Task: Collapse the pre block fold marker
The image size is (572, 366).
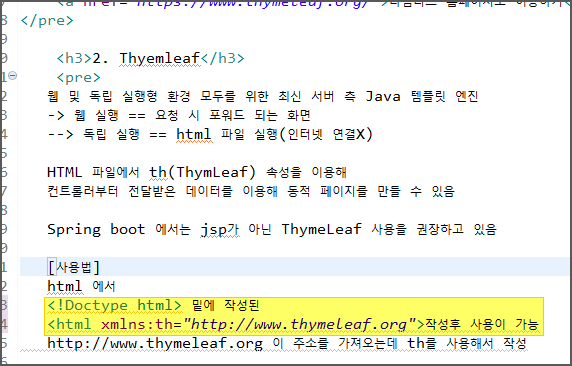Action: tap(12, 76)
